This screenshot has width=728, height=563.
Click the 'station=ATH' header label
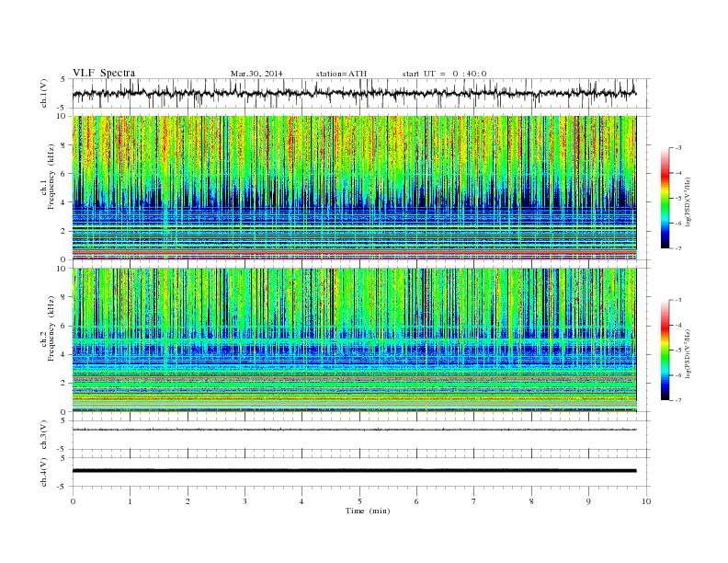click(341, 74)
